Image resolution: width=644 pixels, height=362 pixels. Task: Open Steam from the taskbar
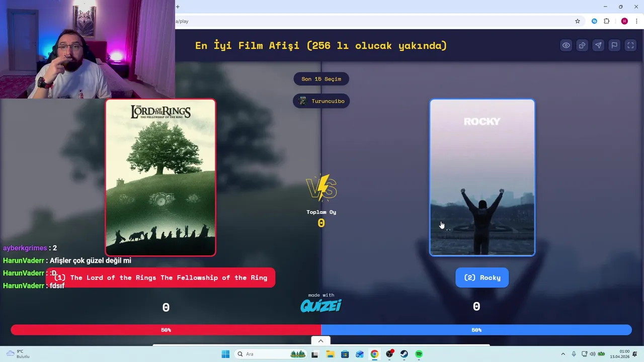click(404, 354)
